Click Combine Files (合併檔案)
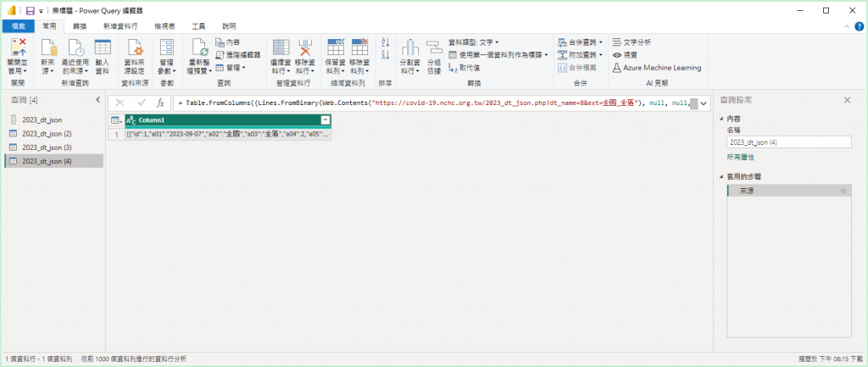The image size is (868, 367). (576, 68)
